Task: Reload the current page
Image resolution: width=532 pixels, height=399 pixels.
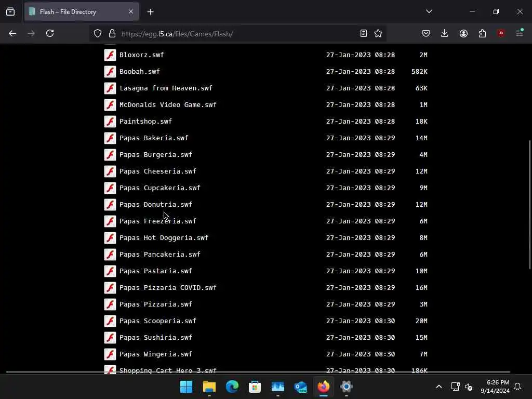Action: coord(50,34)
